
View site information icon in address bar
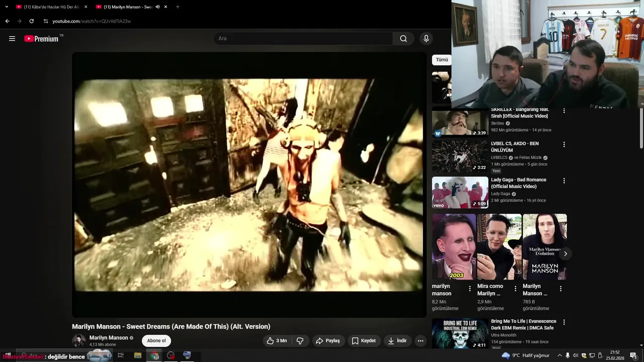tap(45, 21)
